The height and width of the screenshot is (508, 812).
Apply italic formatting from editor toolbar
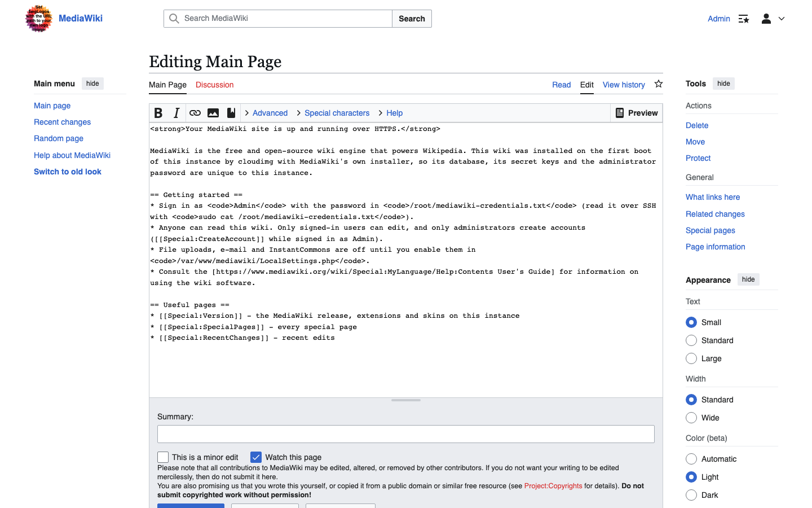pyautogui.click(x=176, y=113)
